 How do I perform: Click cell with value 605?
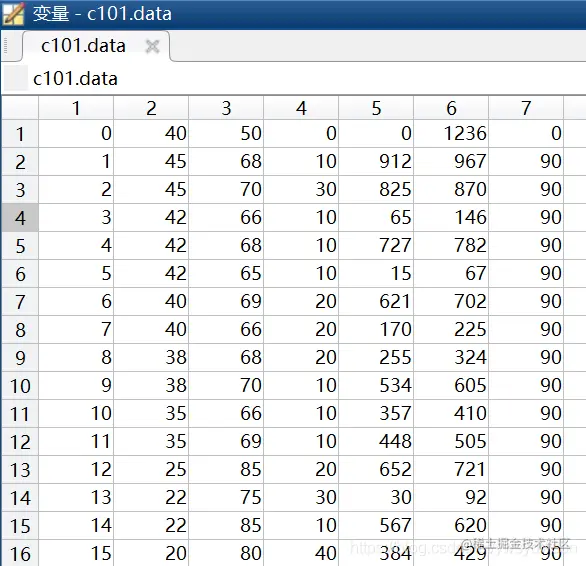pos(451,386)
